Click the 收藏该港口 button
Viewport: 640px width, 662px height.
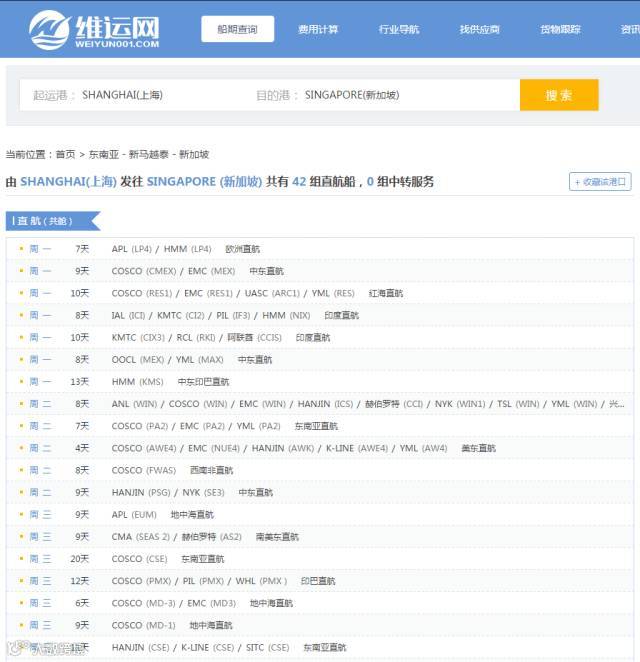[x=600, y=182]
